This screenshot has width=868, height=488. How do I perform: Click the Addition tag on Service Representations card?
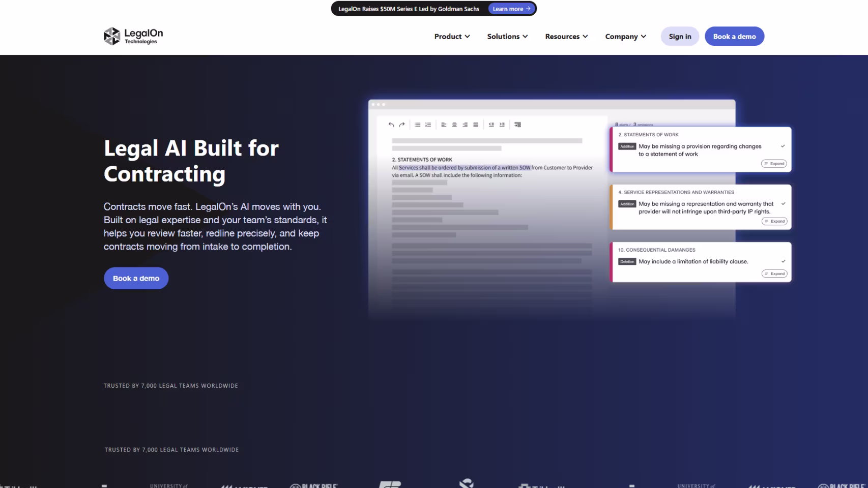point(627,204)
